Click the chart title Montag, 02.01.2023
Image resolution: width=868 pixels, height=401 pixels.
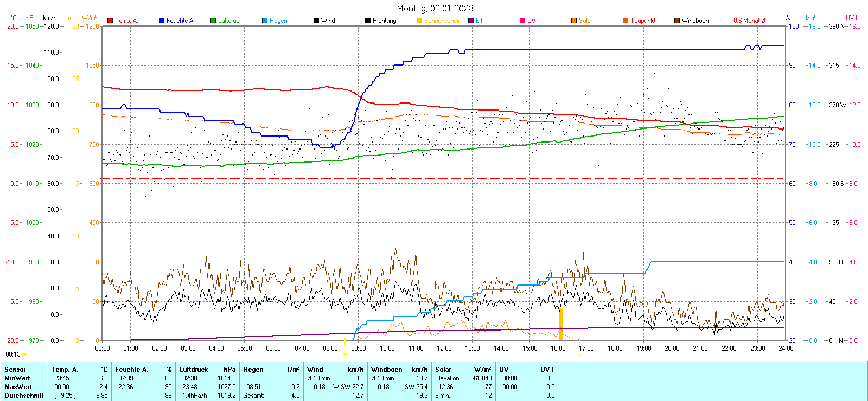(435, 8)
